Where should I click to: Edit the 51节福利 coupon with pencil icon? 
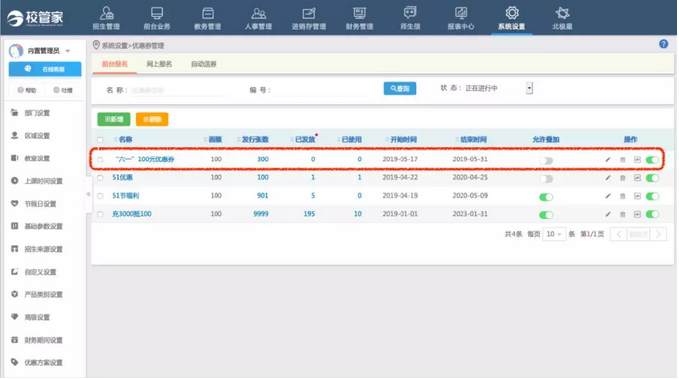coord(608,196)
